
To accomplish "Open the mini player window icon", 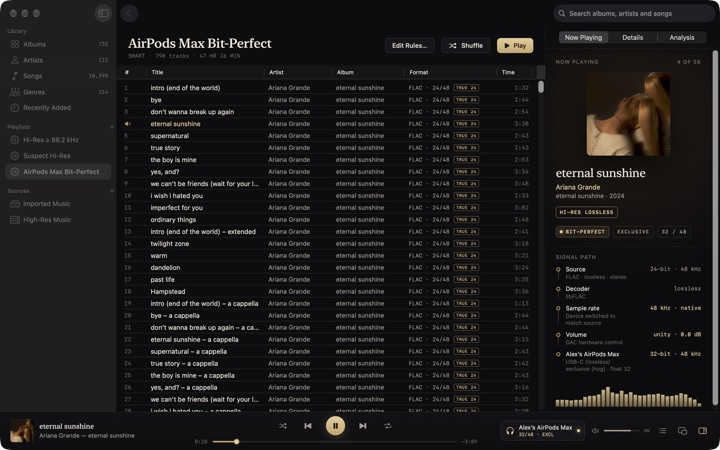I will pos(682,430).
